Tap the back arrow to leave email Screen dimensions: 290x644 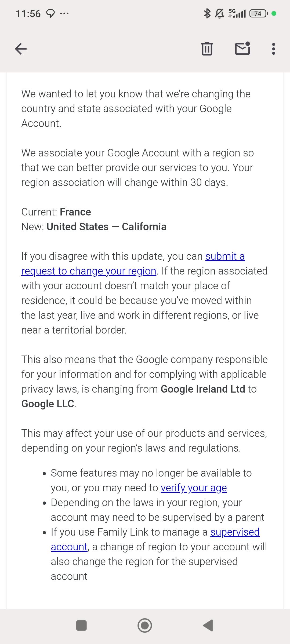pos(21,49)
